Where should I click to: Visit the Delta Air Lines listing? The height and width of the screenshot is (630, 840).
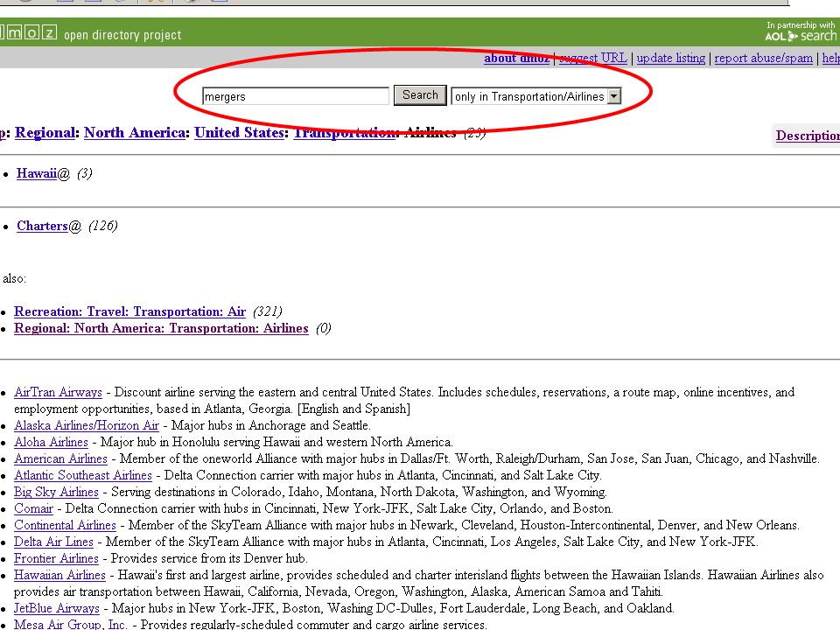pos(53,542)
